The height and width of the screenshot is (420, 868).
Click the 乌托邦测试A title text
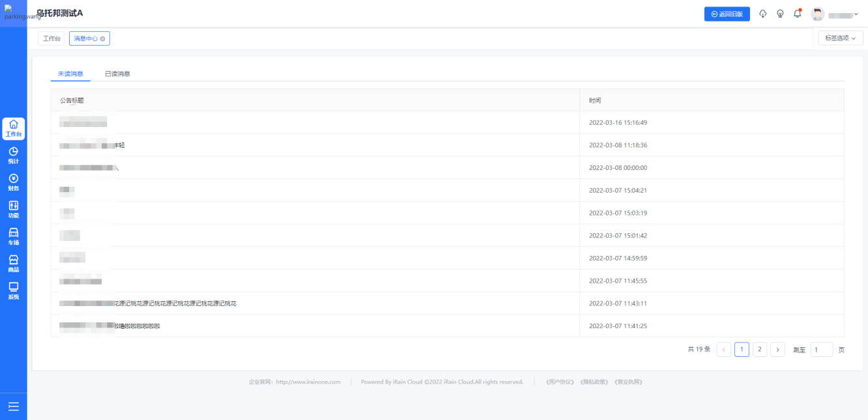(x=59, y=13)
